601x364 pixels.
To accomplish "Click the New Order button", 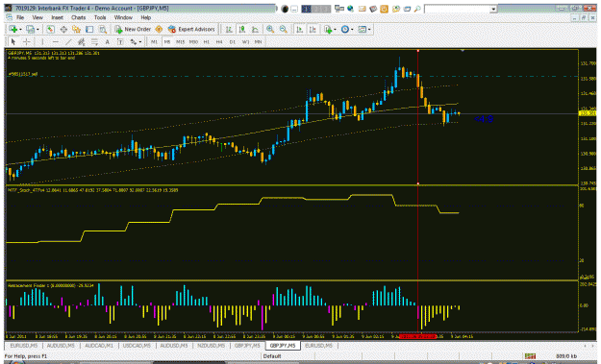I will click(x=133, y=29).
